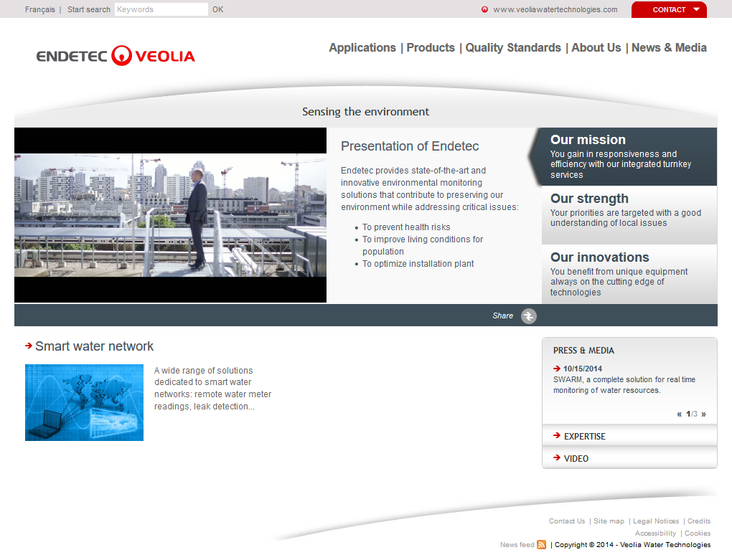Open the Quality Standards menu
Screen dimensions: 732x560
[x=513, y=47]
